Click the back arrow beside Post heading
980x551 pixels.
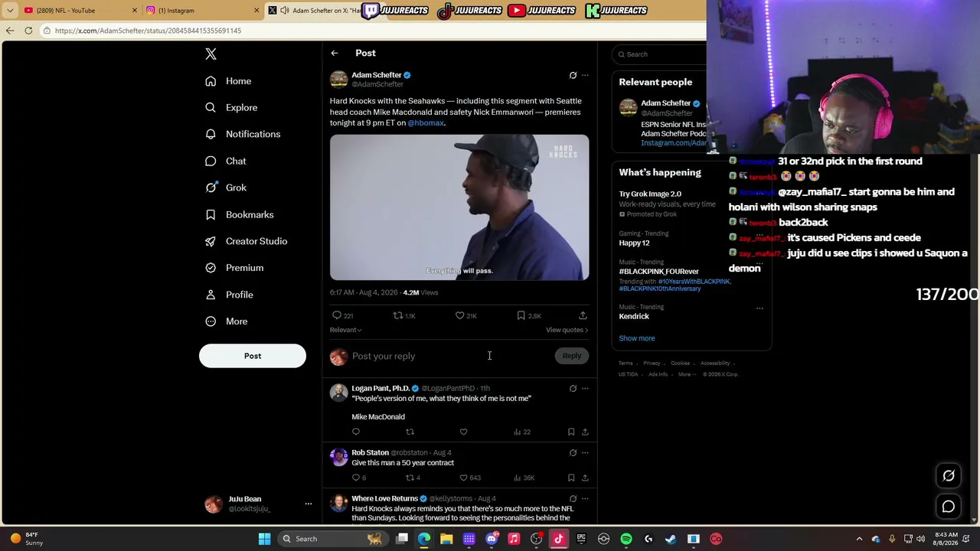coord(335,53)
